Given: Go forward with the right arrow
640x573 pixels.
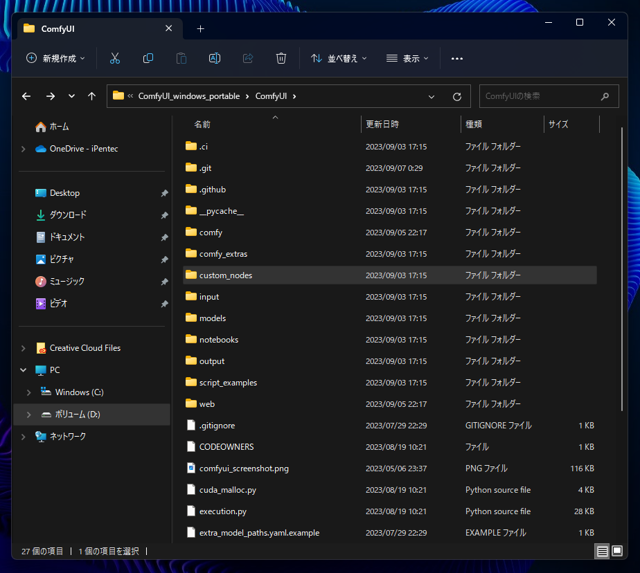Looking at the screenshot, I should click(50, 96).
